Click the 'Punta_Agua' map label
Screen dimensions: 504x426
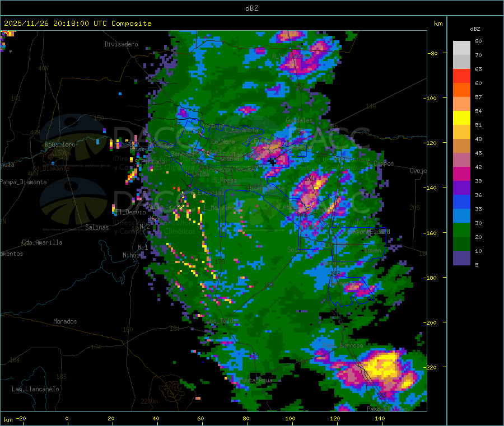point(255,381)
